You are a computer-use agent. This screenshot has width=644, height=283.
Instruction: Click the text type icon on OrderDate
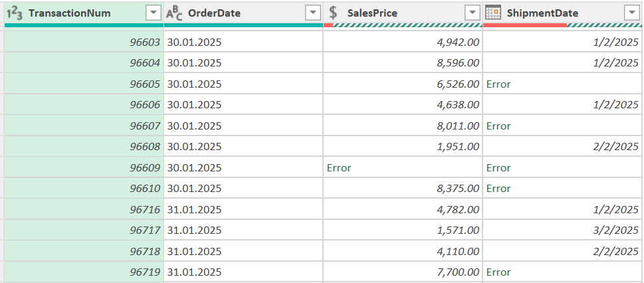pyautogui.click(x=175, y=13)
